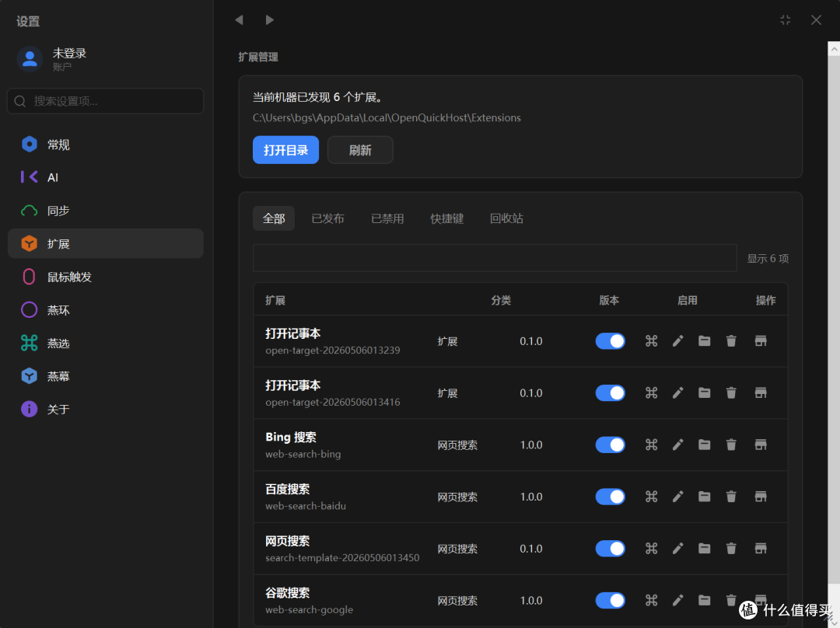This screenshot has height=628, width=840.
Task: Navigate back with left arrow
Action: click(x=239, y=19)
